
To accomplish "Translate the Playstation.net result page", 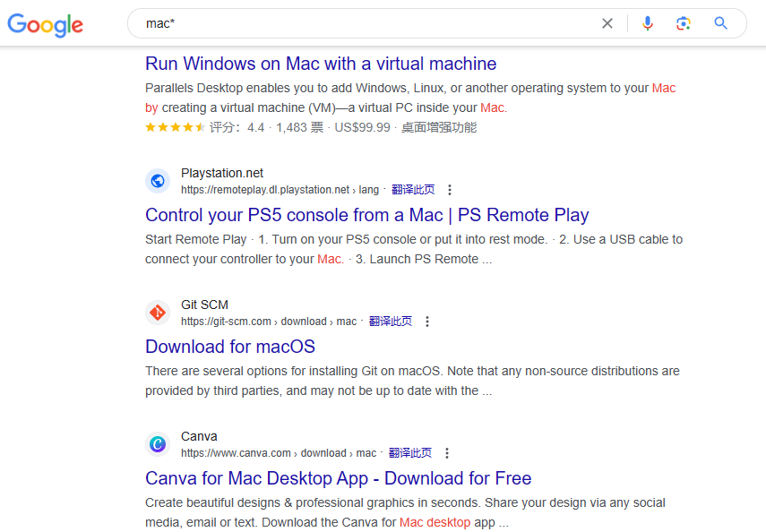I will coord(413,190).
